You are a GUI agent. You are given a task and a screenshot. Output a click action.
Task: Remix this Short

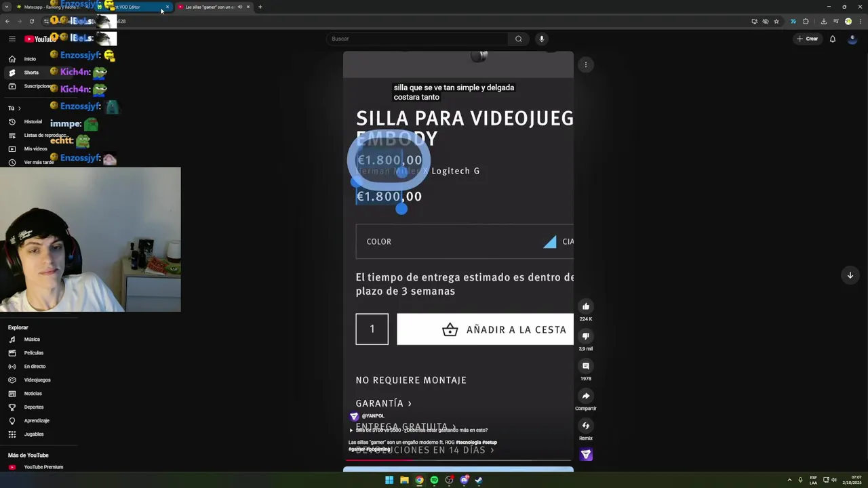[586, 426]
